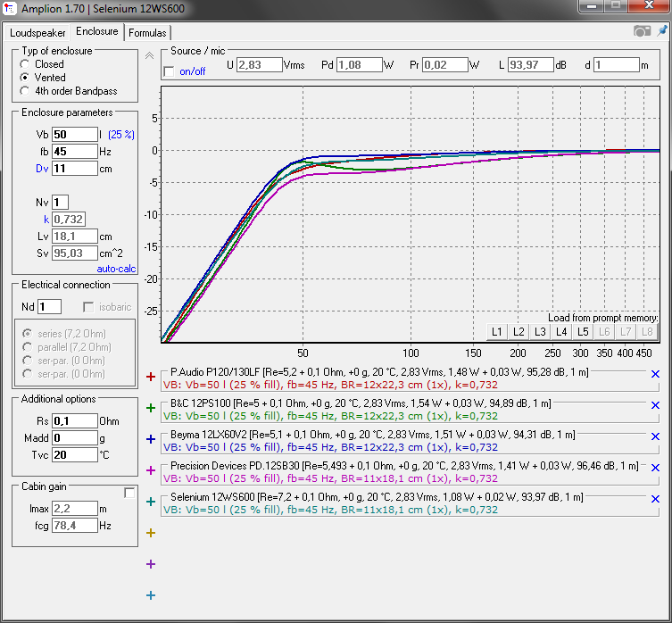Load prompt memory L2

click(519, 332)
